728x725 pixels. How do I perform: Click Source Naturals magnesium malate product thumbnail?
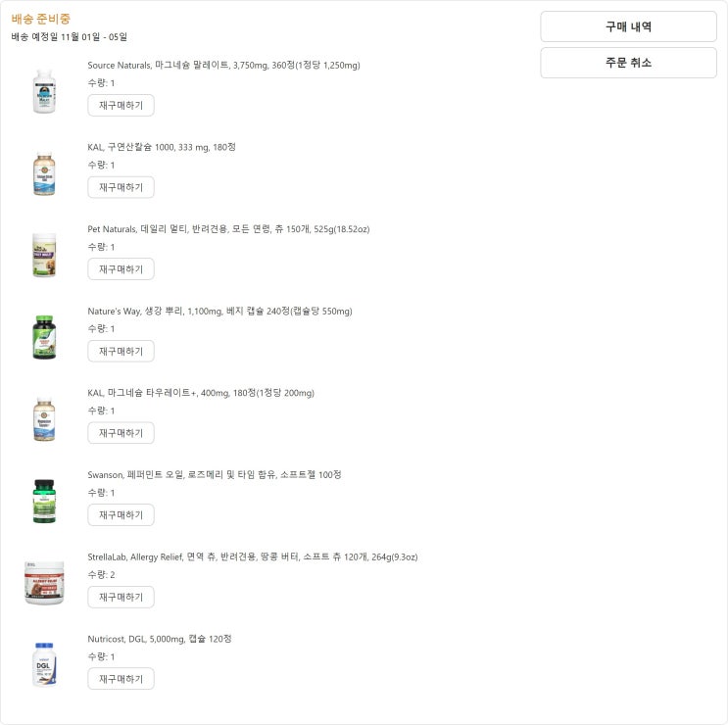pyautogui.click(x=44, y=91)
